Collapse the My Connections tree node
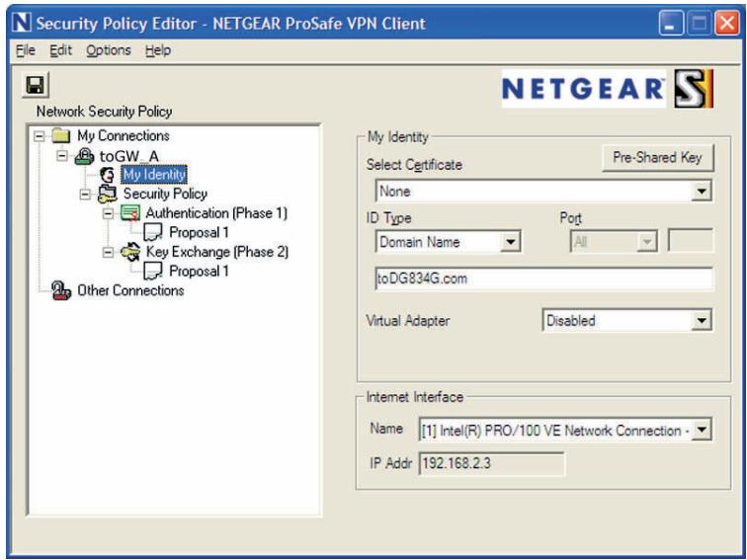 point(40,136)
